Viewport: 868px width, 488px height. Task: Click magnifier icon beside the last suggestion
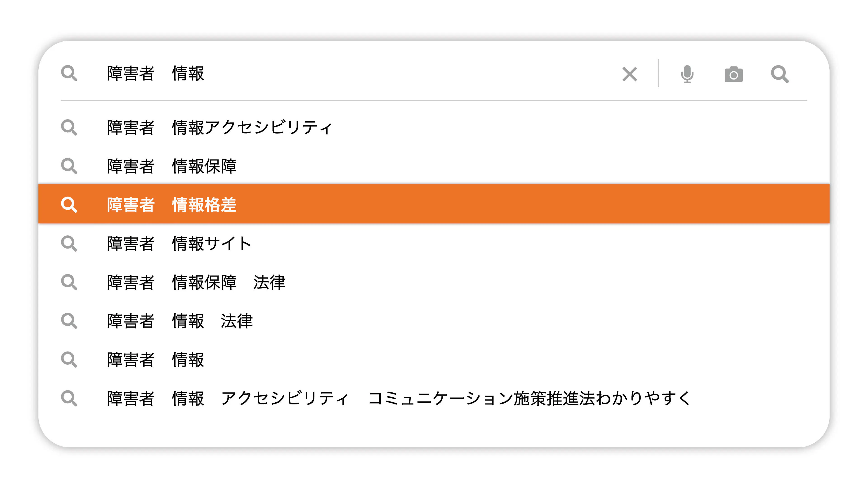click(69, 398)
